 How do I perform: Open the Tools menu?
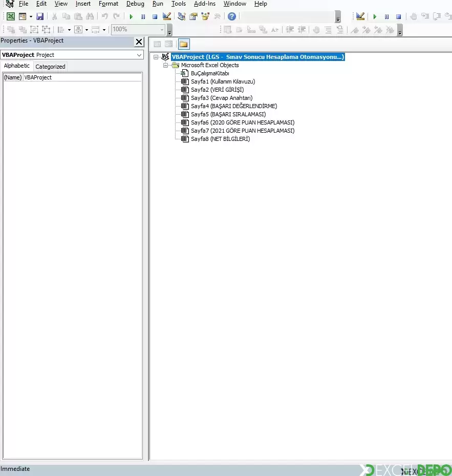[178, 4]
